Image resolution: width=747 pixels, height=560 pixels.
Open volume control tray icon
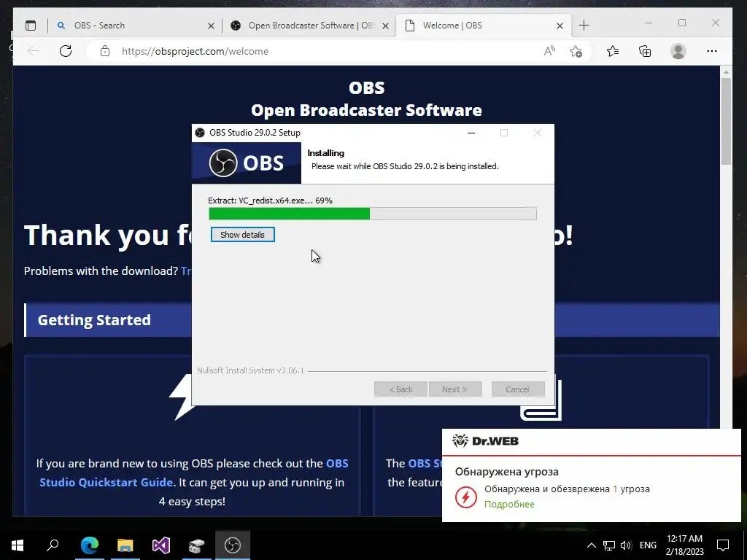(x=626, y=545)
